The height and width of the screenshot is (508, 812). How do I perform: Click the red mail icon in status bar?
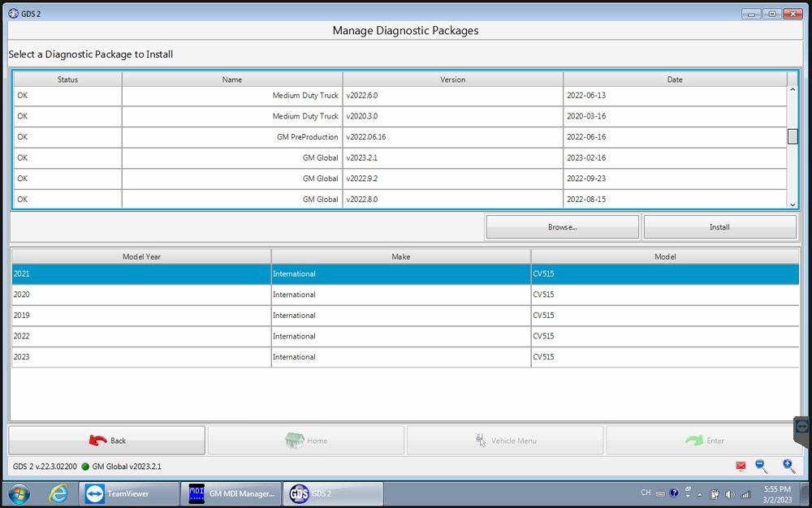pos(741,466)
